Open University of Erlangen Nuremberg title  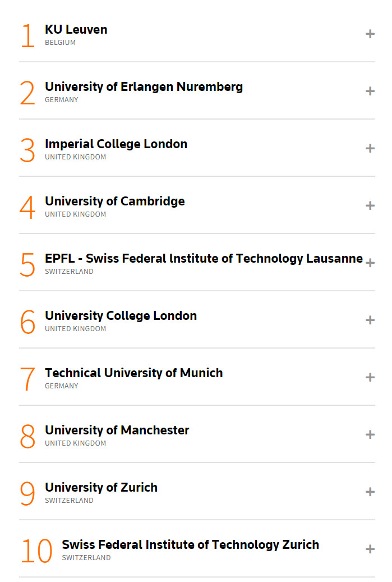pyautogui.click(x=144, y=87)
